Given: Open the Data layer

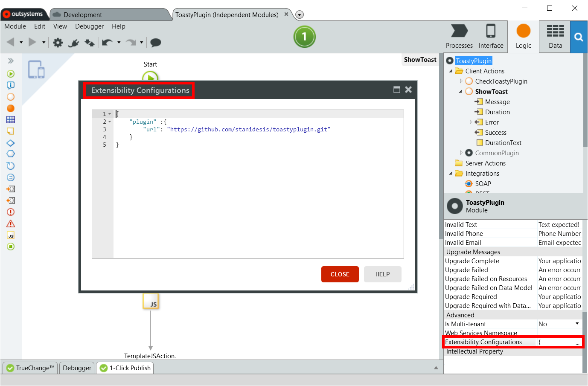Looking at the screenshot, I should (x=555, y=37).
